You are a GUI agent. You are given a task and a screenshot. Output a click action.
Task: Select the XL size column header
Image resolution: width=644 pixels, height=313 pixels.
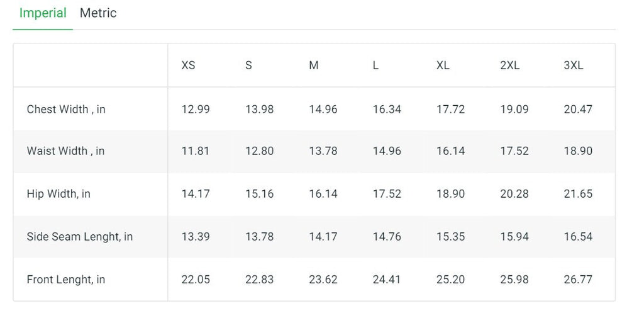pos(443,65)
